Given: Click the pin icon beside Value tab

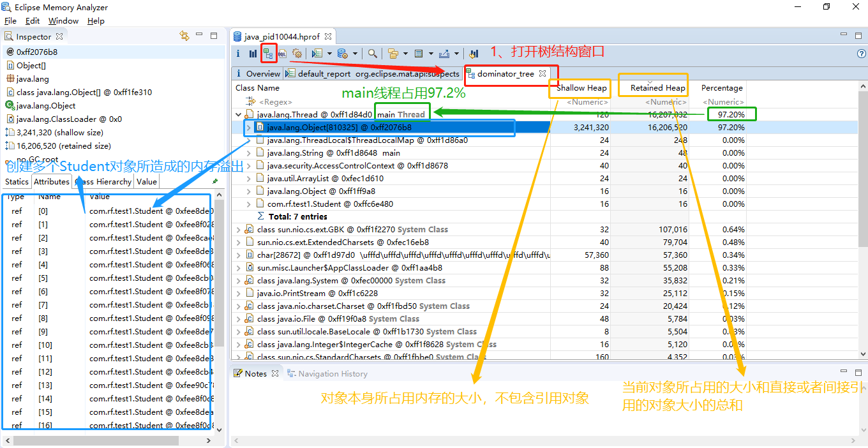Looking at the screenshot, I should (x=215, y=181).
